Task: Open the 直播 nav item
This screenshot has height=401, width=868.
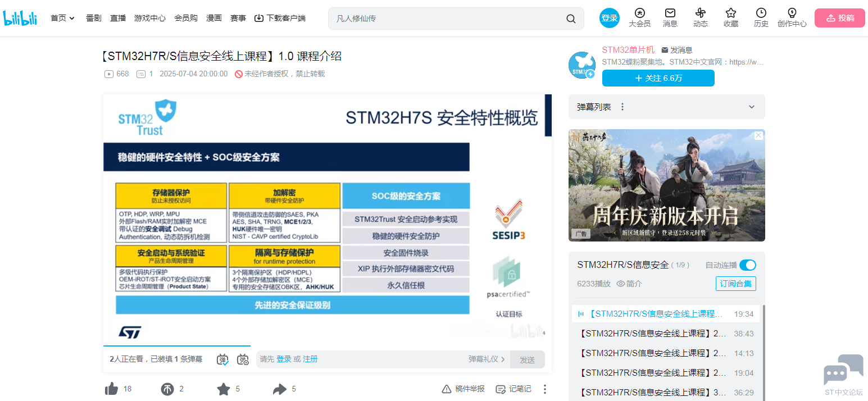Action: (118, 18)
